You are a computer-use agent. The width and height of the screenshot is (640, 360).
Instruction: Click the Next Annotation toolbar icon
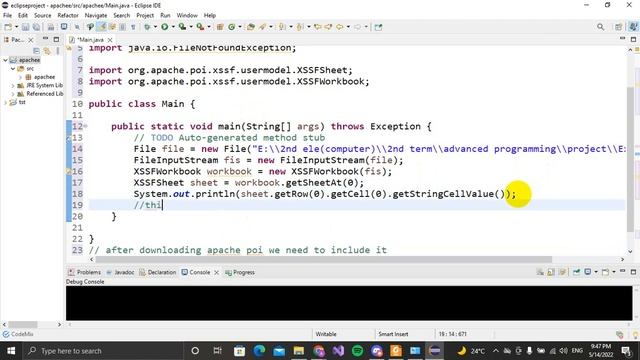282,27
